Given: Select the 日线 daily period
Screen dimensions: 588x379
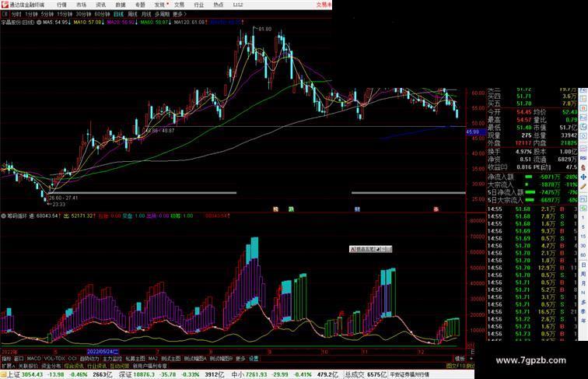Looking at the screenshot, I should pyautogui.click(x=118, y=14).
